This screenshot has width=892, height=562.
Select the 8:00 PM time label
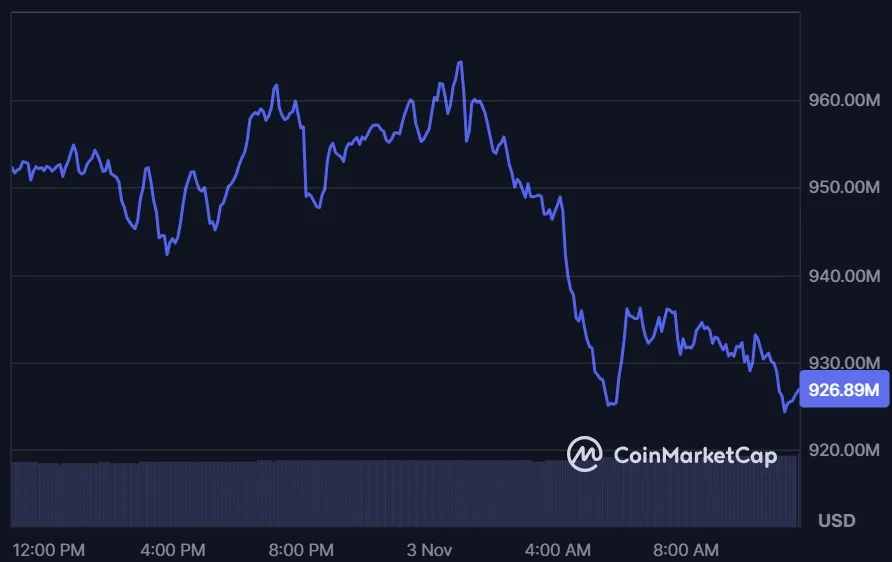pyautogui.click(x=300, y=550)
